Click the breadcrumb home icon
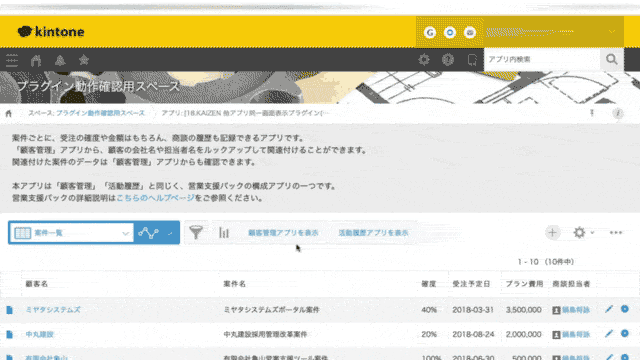The width and height of the screenshot is (640, 360). 9,113
